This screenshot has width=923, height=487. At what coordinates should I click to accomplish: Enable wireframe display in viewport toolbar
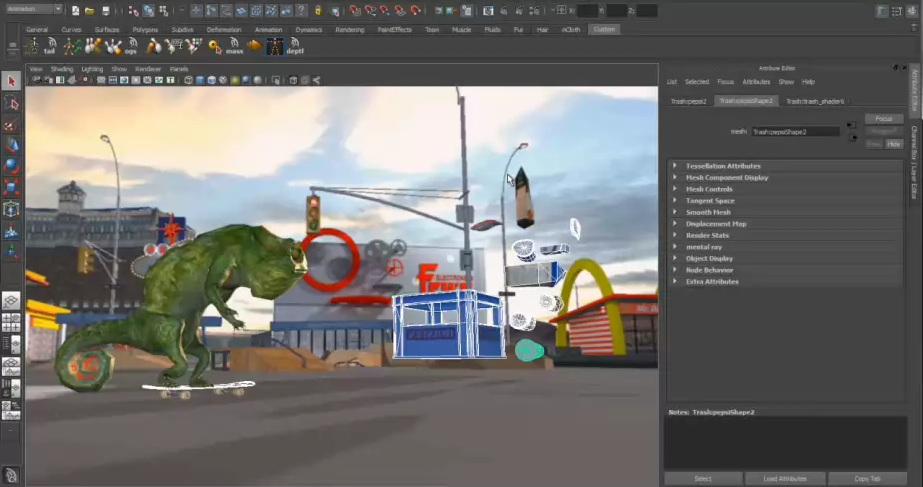188,80
